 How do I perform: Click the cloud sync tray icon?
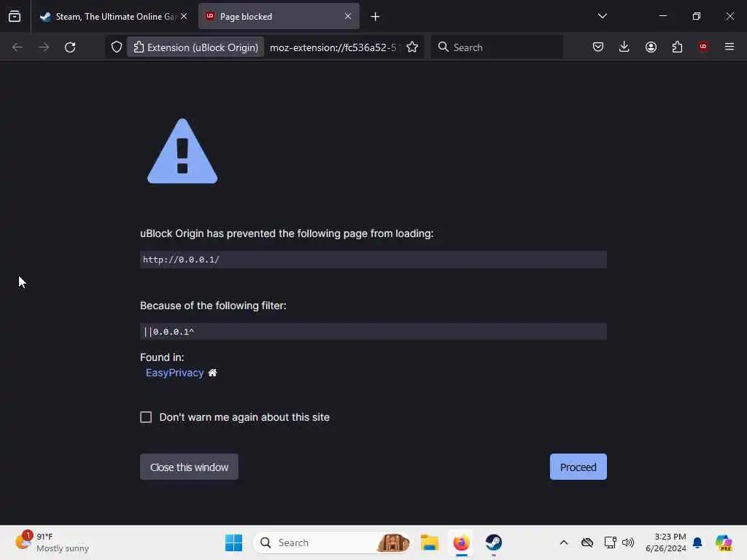point(587,542)
